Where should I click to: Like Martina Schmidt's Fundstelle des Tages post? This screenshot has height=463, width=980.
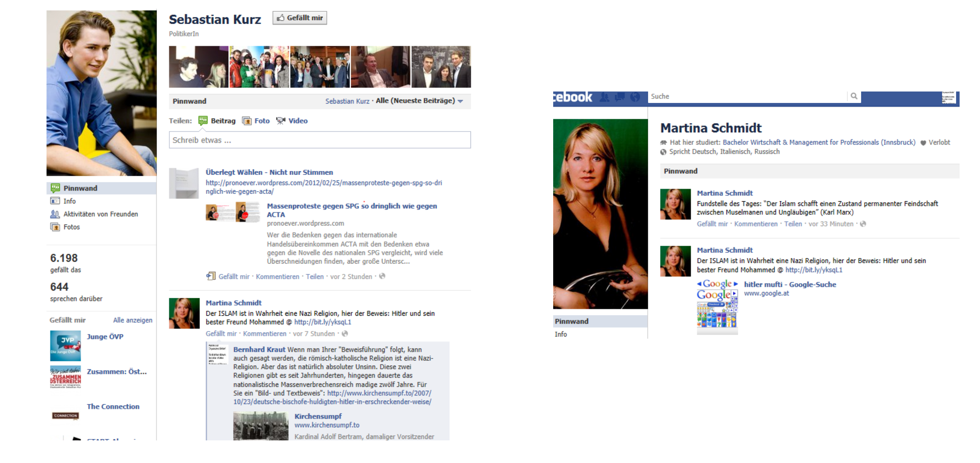712,224
